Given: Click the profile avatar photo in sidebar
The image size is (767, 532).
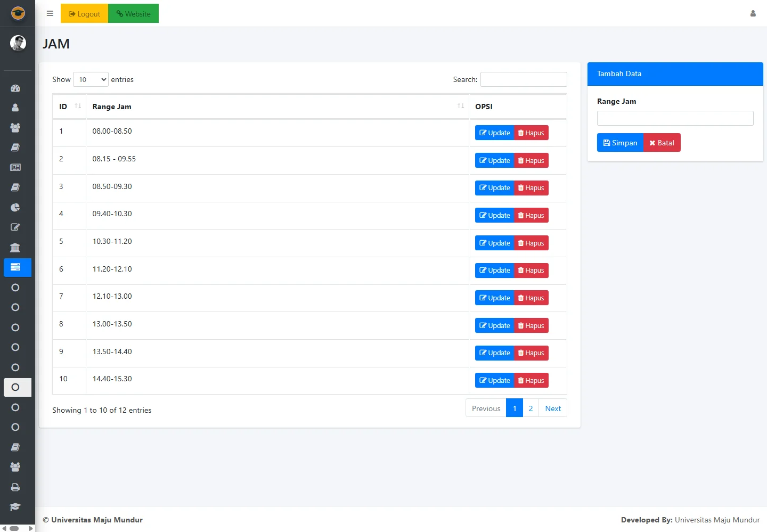Looking at the screenshot, I should [x=18, y=43].
